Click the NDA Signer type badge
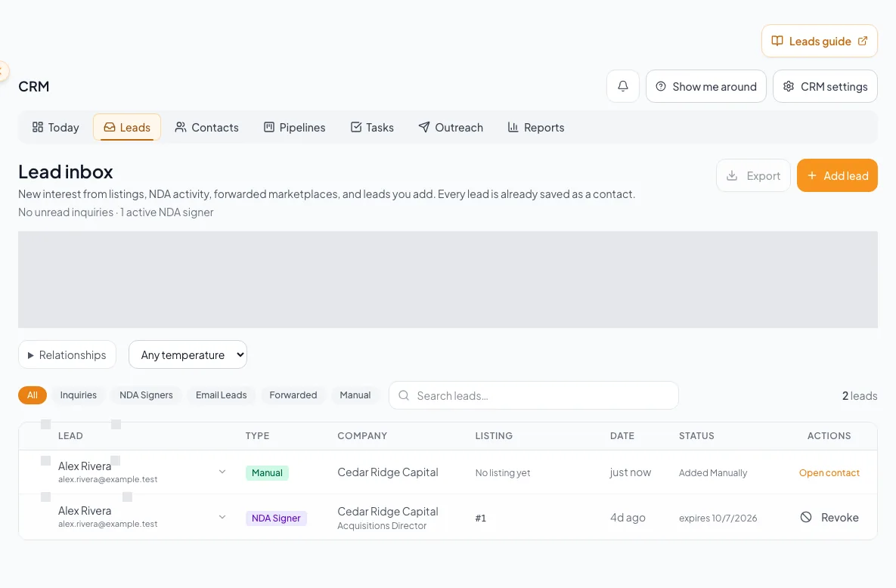Screen dimensions: 896x588 276,518
